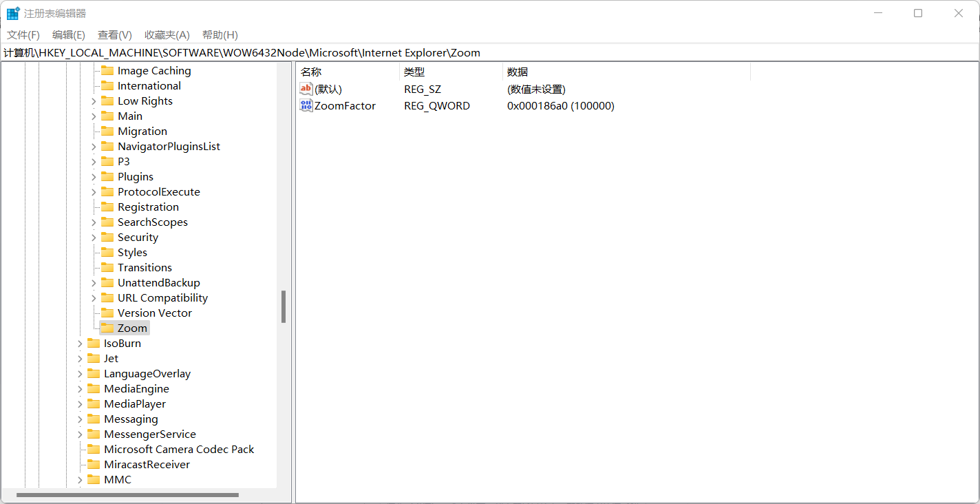Expand the Main key chevron
This screenshot has height=504, width=980.
point(94,116)
